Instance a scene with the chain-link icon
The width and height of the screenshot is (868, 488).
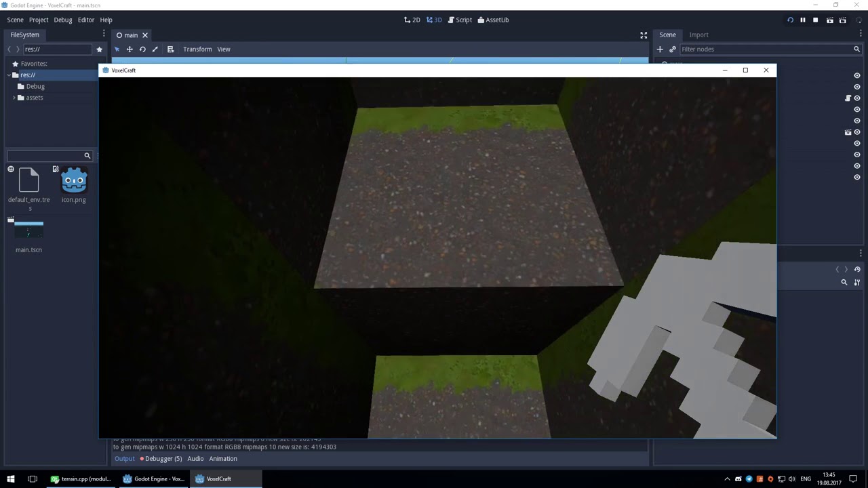[x=673, y=49]
